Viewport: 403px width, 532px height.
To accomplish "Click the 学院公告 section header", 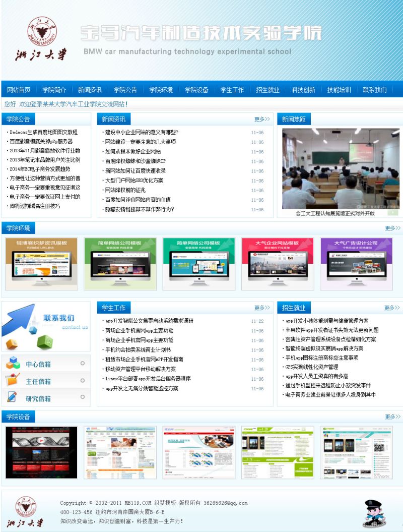I will (18, 119).
